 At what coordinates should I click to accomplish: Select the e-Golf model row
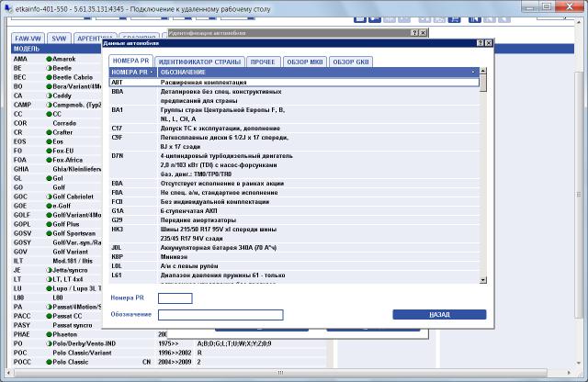click(x=56, y=206)
